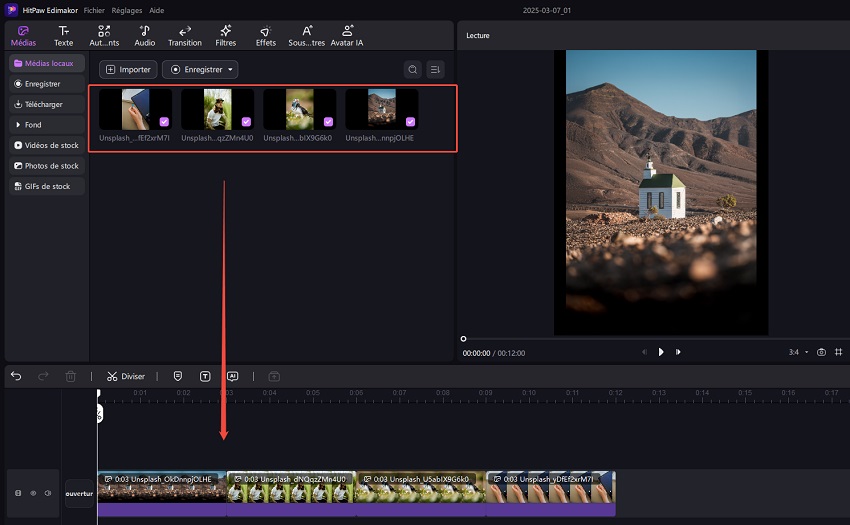Toggle track visibility eye icon
The width and height of the screenshot is (850, 525).
[32, 493]
